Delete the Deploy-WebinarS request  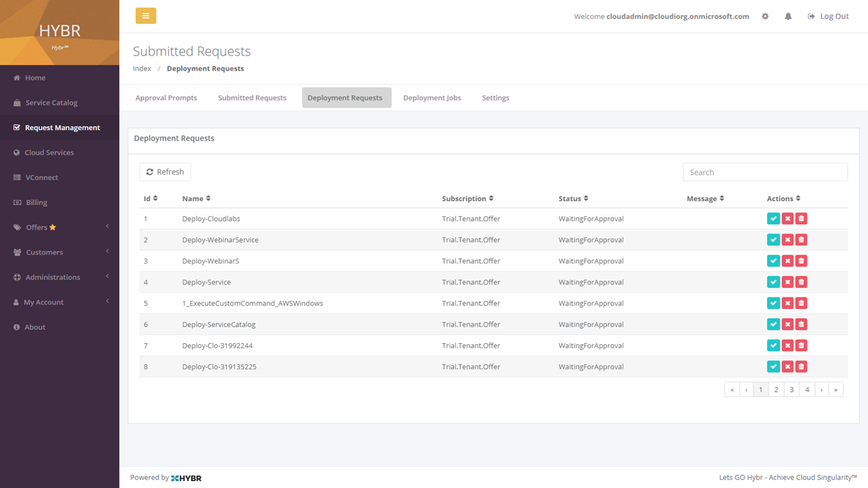click(801, 260)
